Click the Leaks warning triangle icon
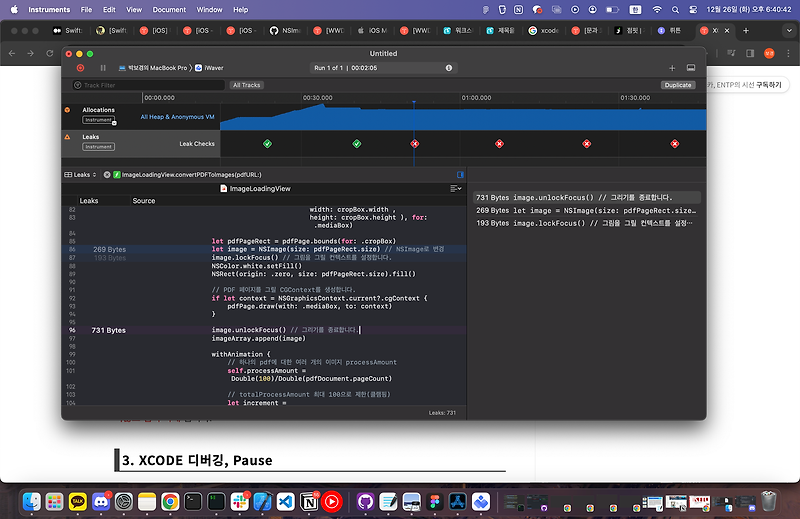 pos(67,137)
